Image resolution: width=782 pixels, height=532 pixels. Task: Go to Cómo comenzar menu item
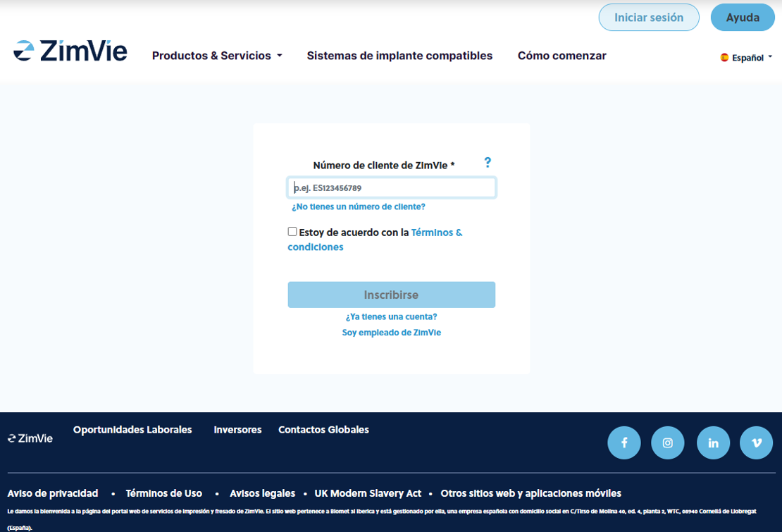561,56
